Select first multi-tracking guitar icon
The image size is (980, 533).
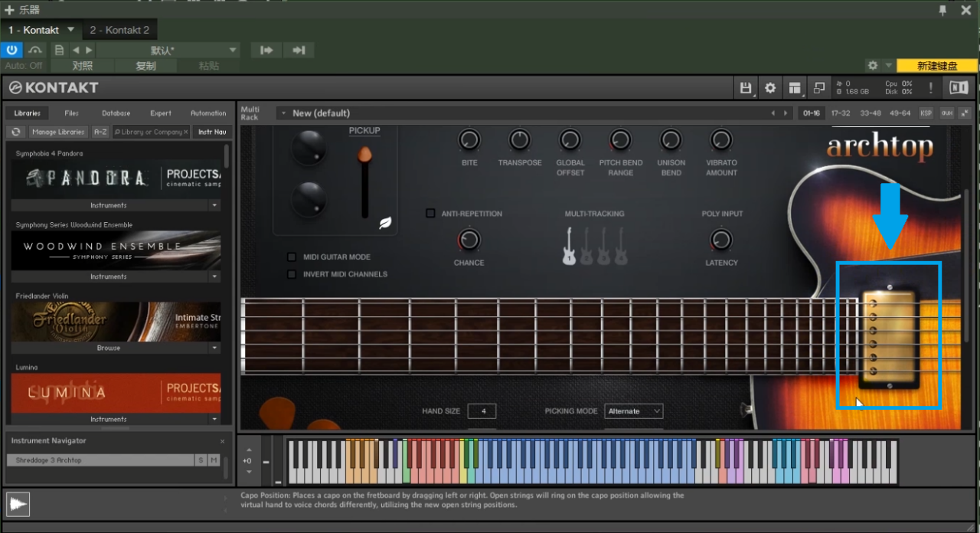(569, 246)
